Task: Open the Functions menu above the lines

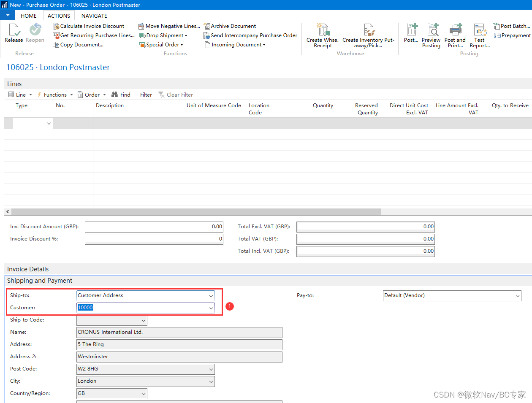Action: tap(54, 95)
